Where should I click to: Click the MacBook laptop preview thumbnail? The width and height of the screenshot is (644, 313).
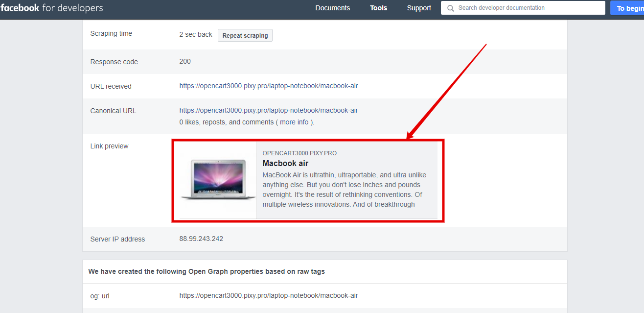point(218,180)
